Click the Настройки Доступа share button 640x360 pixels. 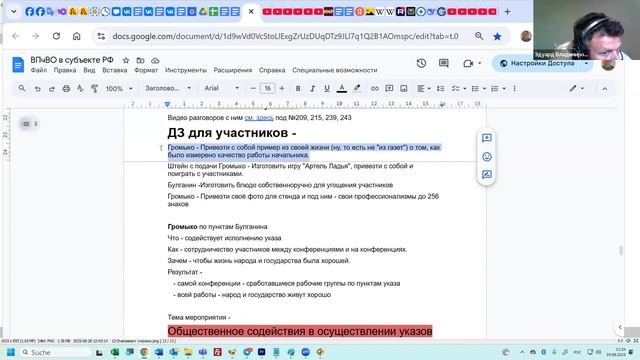click(x=537, y=63)
